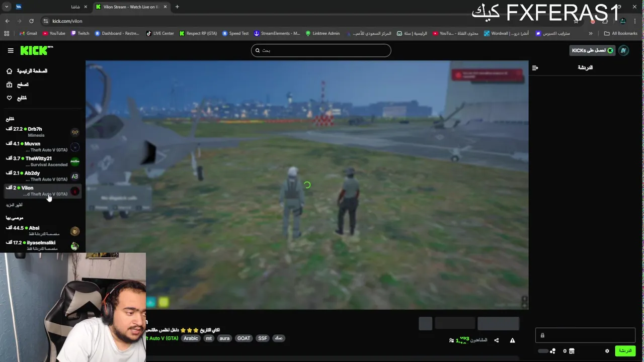Open the apps grid icon

7,34
